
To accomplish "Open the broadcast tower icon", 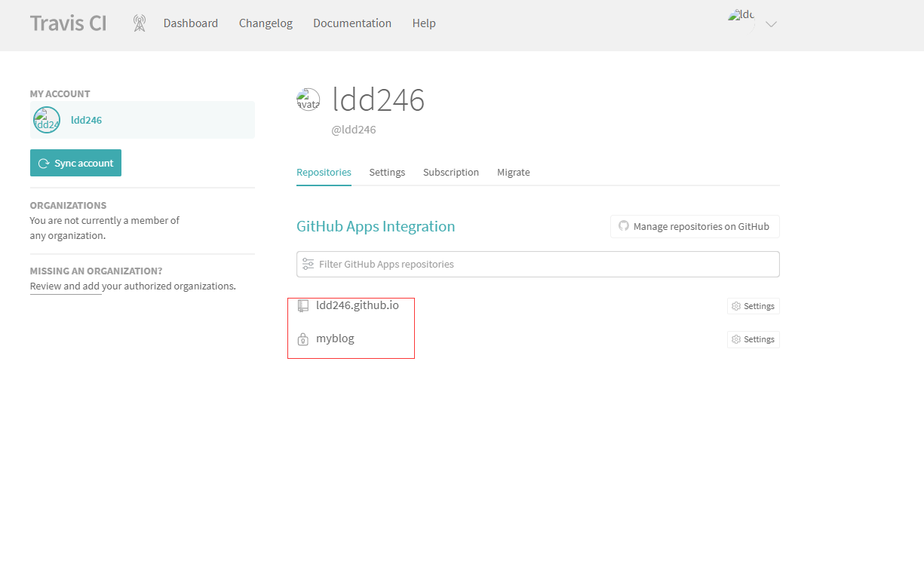I will (140, 23).
